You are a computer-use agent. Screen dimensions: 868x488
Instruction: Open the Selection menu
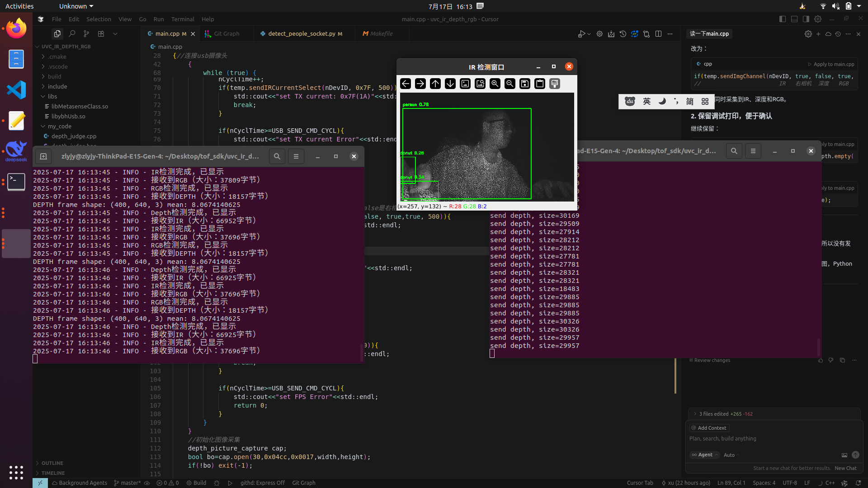(x=99, y=19)
